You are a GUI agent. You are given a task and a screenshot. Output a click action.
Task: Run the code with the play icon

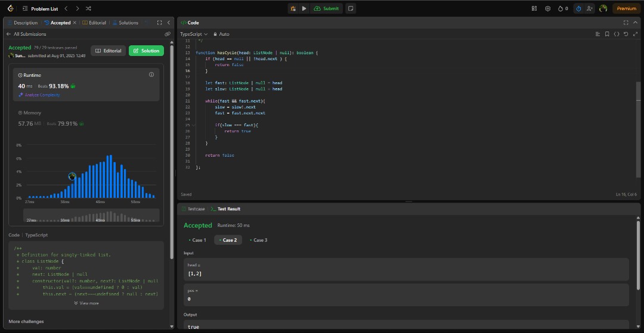click(x=304, y=8)
